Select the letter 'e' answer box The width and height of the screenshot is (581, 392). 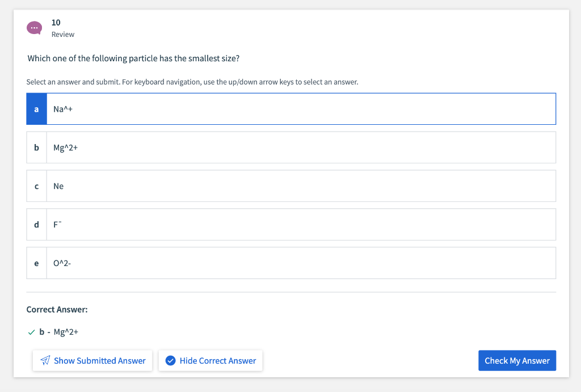36,263
